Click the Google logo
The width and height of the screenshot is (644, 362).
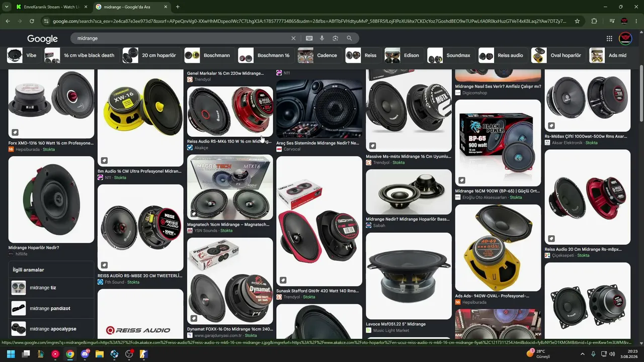point(42,39)
